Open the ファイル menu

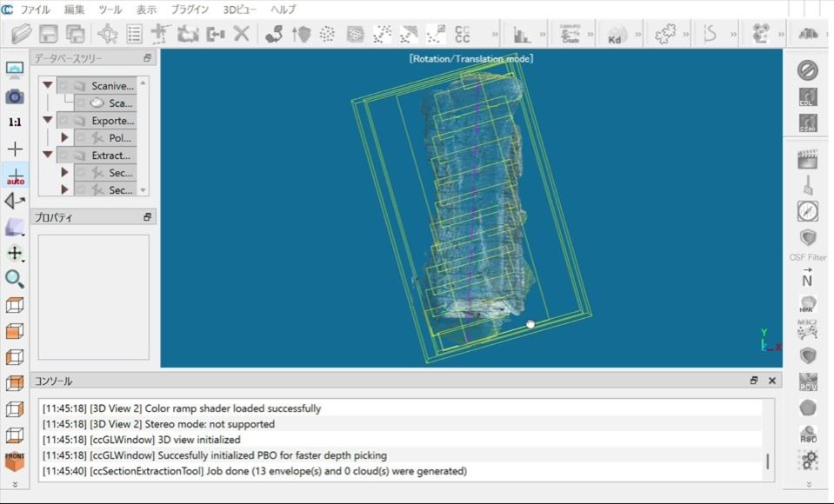click(35, 10)
